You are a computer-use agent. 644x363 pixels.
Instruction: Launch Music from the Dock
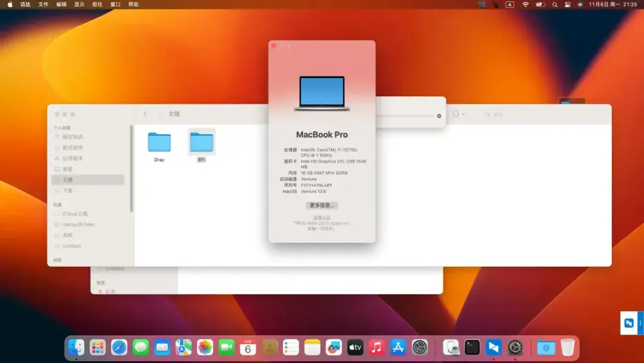tap(377, 348)
